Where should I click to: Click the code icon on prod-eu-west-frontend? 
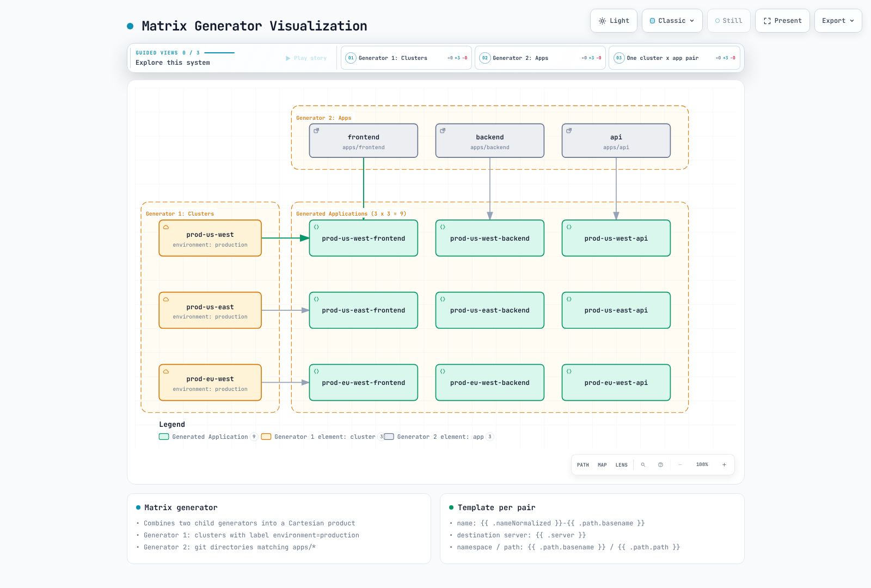click(x=316, y=371)
